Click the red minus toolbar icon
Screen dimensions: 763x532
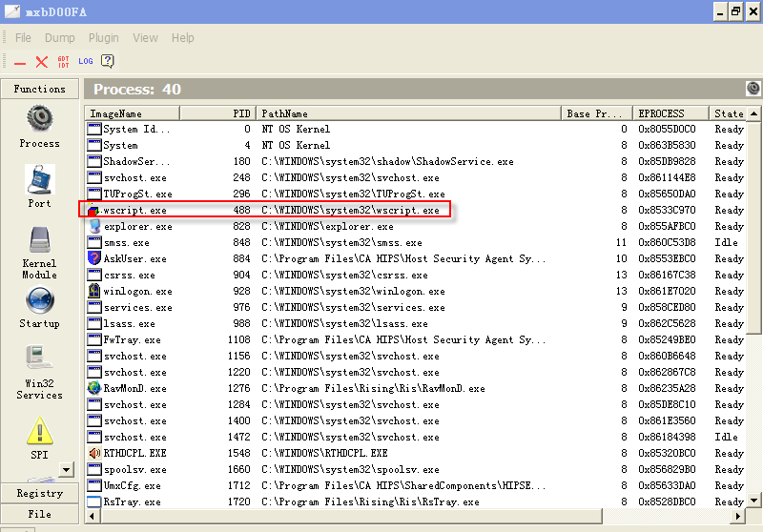(20, 62)
